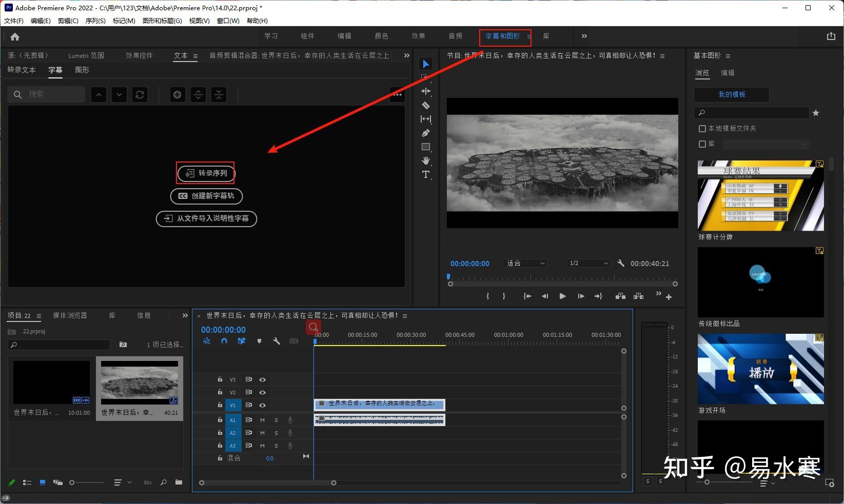Viewport: 844px width, 504px height.
Task: Select the Hand tool
Action: (x=425, y=160)
